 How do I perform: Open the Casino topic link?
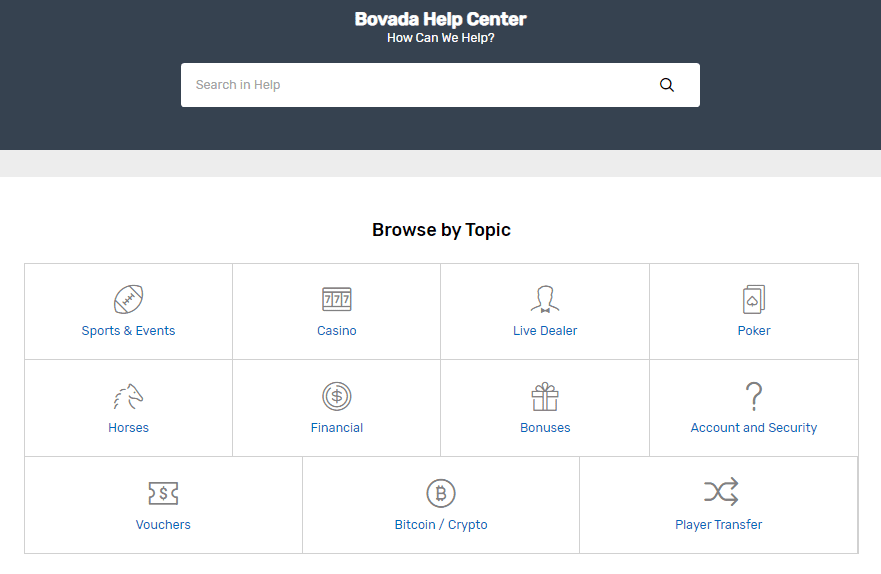337,331
